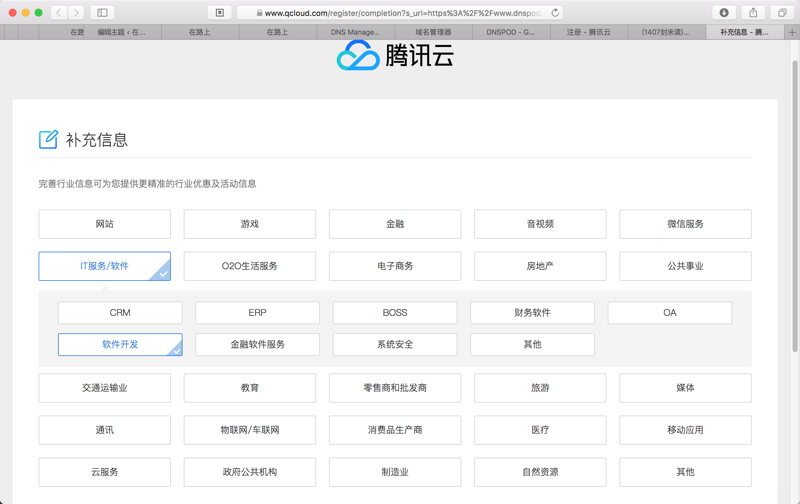
Task: Toggle the Safari sidebar button
Action: tap(102, 13)
